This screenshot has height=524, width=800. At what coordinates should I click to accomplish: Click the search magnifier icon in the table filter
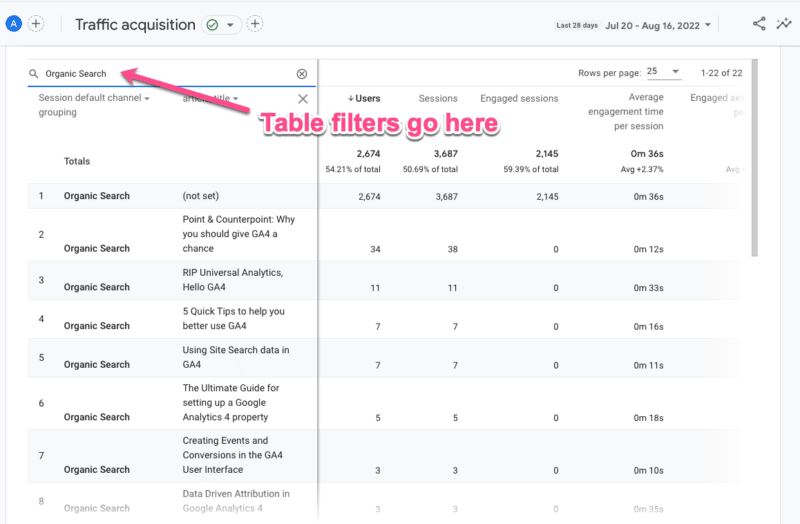[34, 74]
